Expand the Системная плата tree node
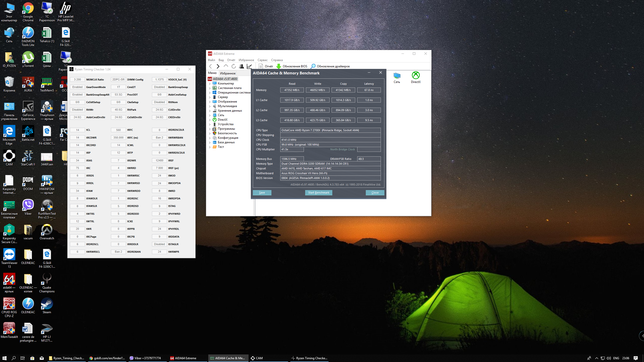The width and height of the screenshot is (644, 362). 210,88
